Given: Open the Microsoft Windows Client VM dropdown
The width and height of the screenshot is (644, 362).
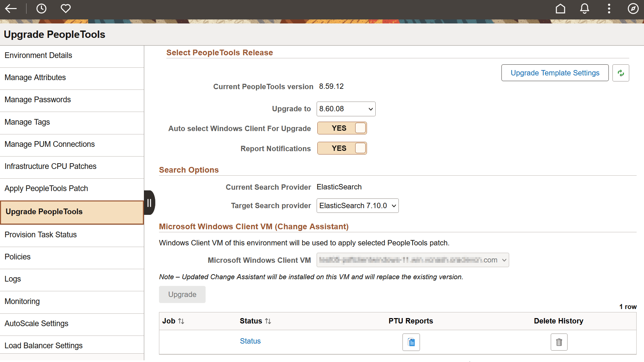Looking at the screenshot, I should 413,260.
